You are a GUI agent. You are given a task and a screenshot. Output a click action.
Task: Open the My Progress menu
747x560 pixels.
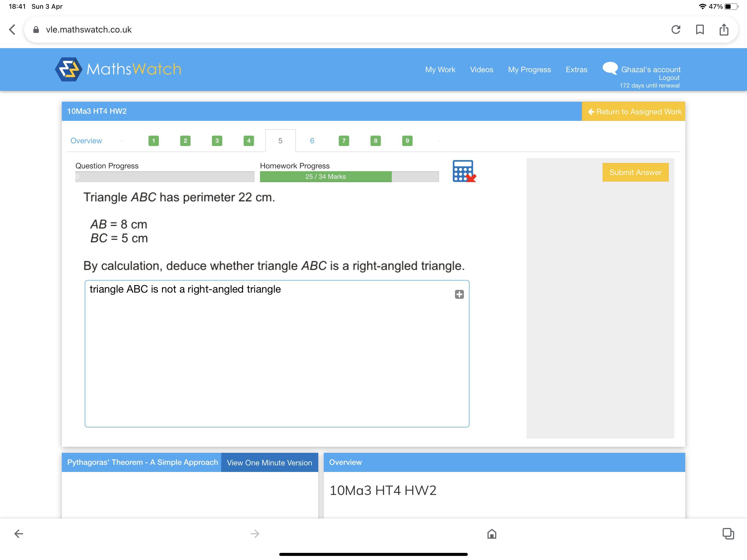coord(529,69)
